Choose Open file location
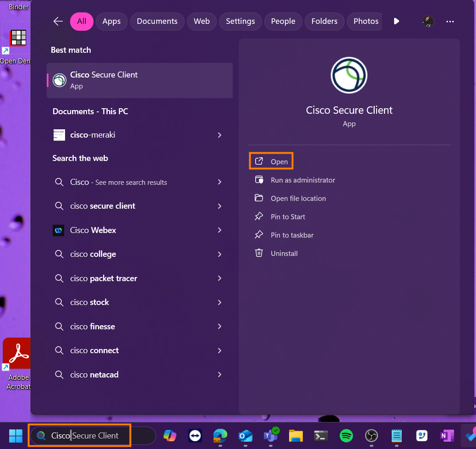The width and height of the screenshot is (476, 449). click(290, 198)
